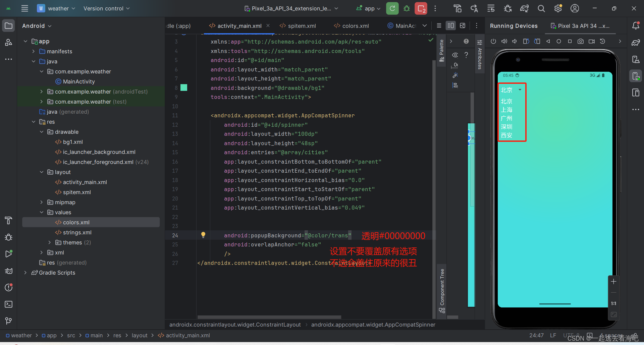Show quick-fix light bulb on line 24
This screenshot has height=345, width=644.
pyautogui.click(x=203, y=235)
